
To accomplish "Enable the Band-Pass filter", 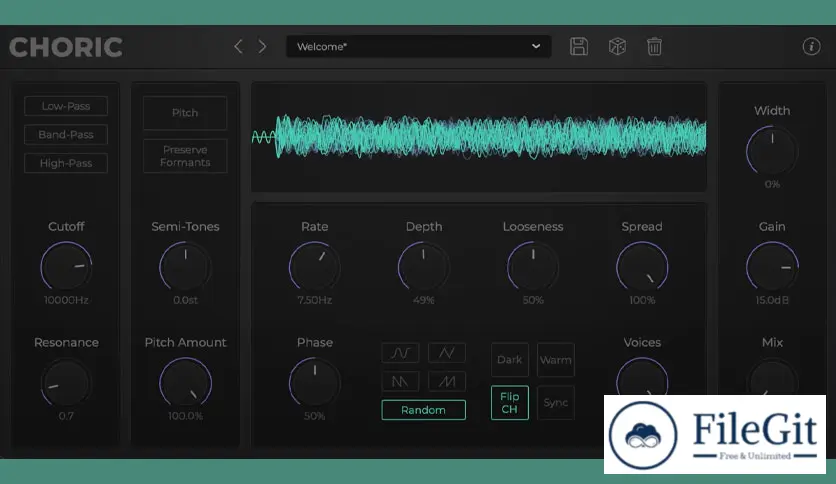I will point(66,134).
